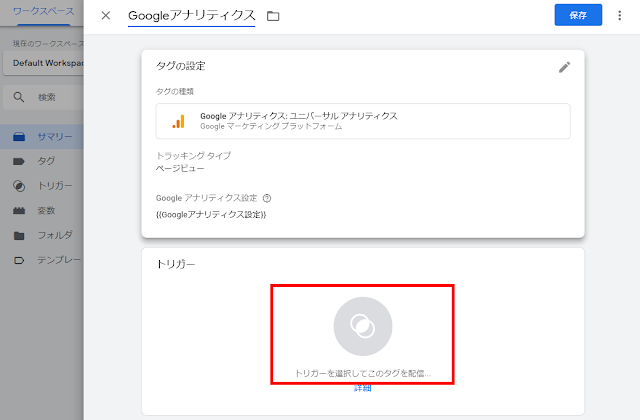
Task: Click the サマリー briefcase icon
Action: pos(19,137)
